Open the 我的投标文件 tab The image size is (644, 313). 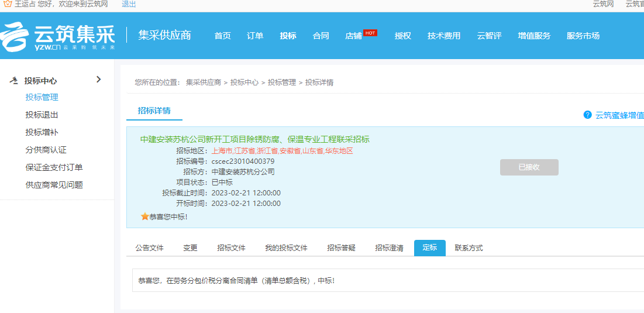(x=286, y=247)
